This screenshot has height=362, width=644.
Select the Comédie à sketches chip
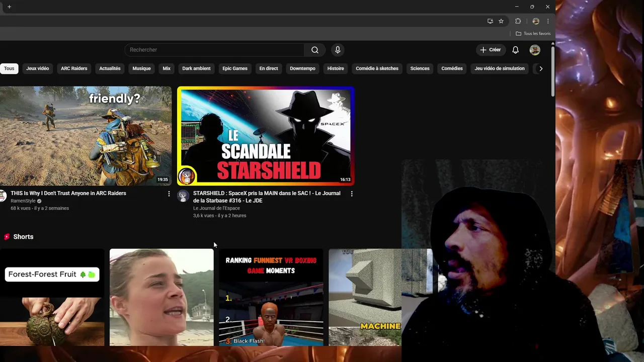(377, 68)
